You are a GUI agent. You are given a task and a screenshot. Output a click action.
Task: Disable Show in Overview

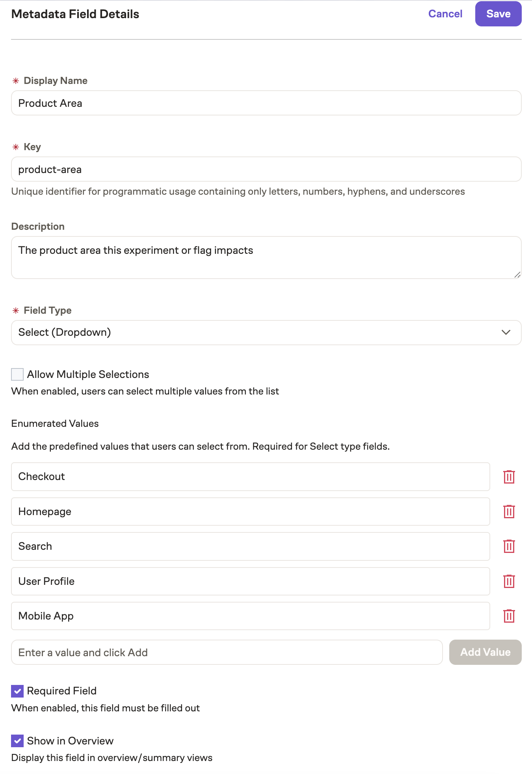pyautogui.click(x=17, y=741)
